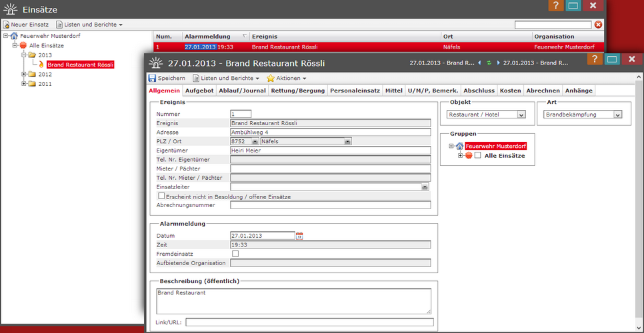The image size is (644, 333).
Task: Enable 'Erscheint nicht in Besoldung' checkbox
Action: (x=161, y=196)
